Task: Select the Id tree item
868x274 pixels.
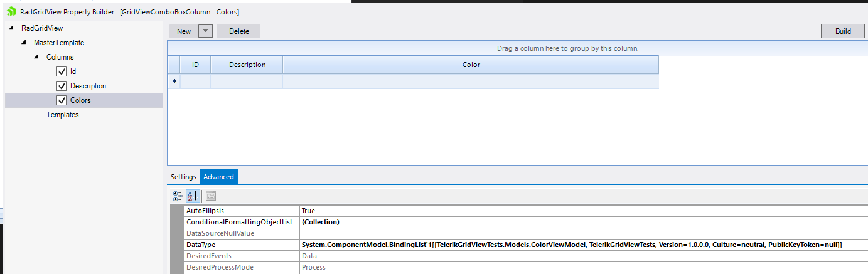Action: coord(73,71)
